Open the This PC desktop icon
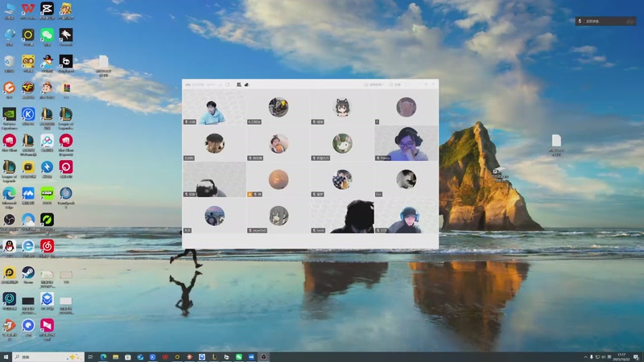 9,10
